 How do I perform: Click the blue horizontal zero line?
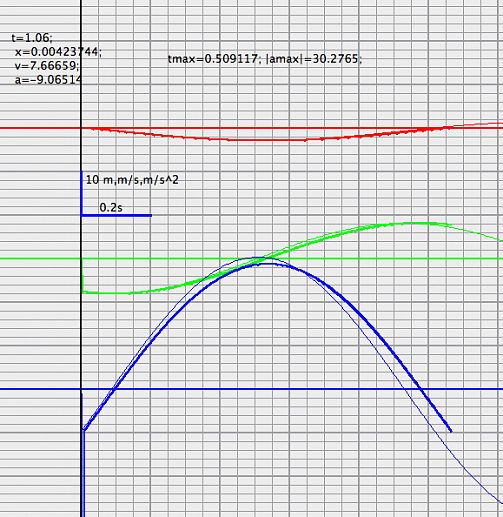point(251,389)
